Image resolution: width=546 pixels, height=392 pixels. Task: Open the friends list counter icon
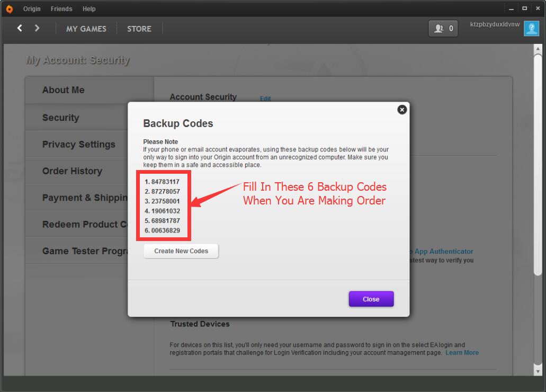pyautogui.click(x=443, y=29)
